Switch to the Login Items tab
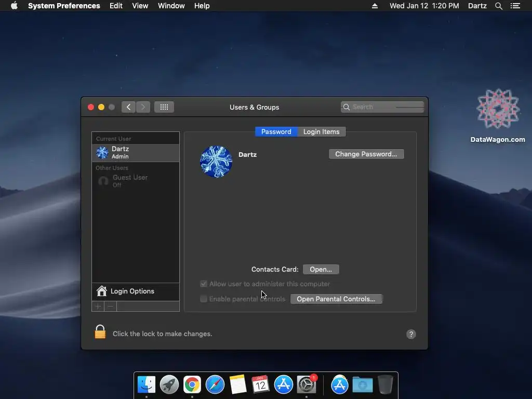This screenshot has height=399, width=532. click(x=321, y=131)
